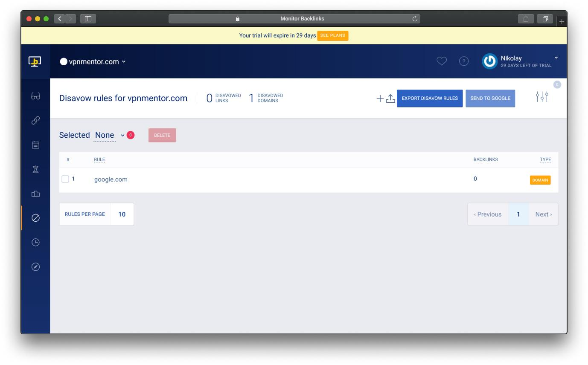The width and height of the screenshot is (588, 365).
Task: Toggle the Safari sidebar button
Action: tap(88, 19)
